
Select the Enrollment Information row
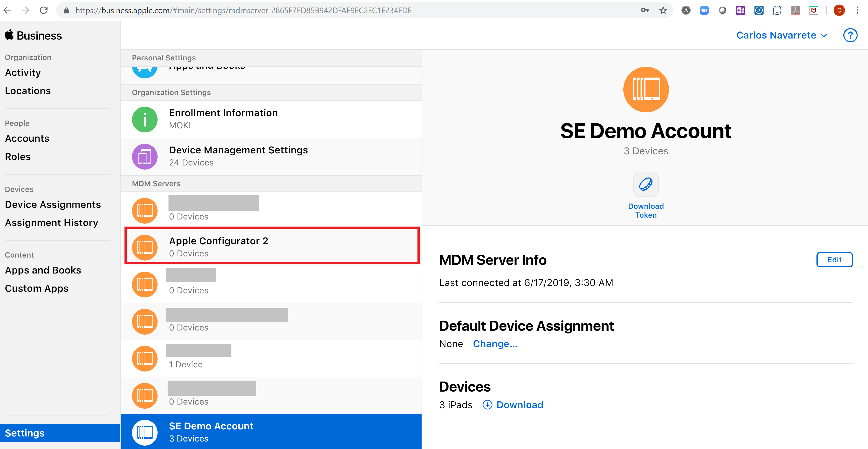coord(271,120)
